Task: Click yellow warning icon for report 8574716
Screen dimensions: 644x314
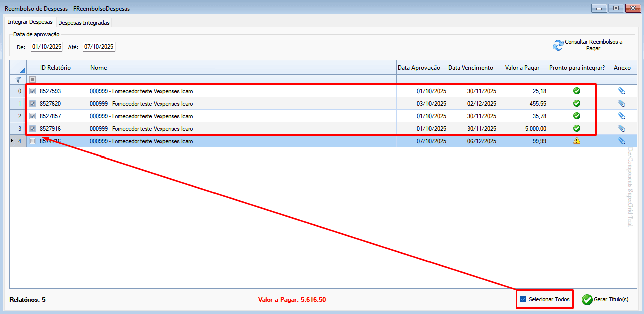Action: coord(577,141)
